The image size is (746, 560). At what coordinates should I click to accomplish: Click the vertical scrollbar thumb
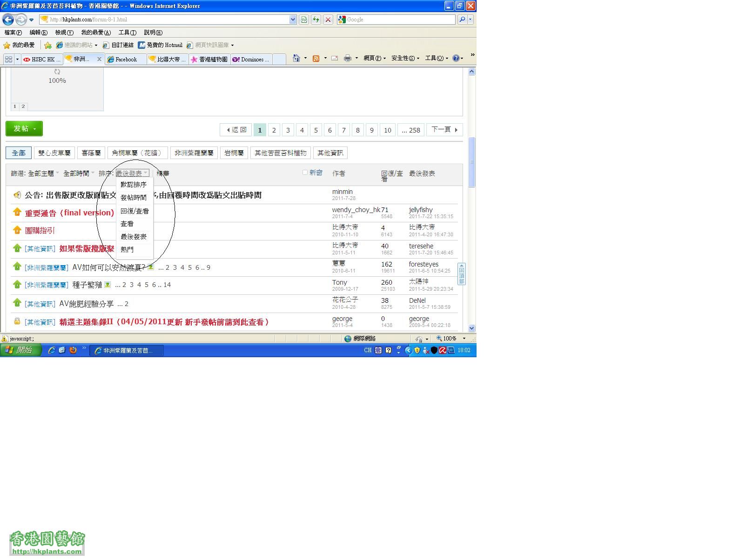point(471,162)
